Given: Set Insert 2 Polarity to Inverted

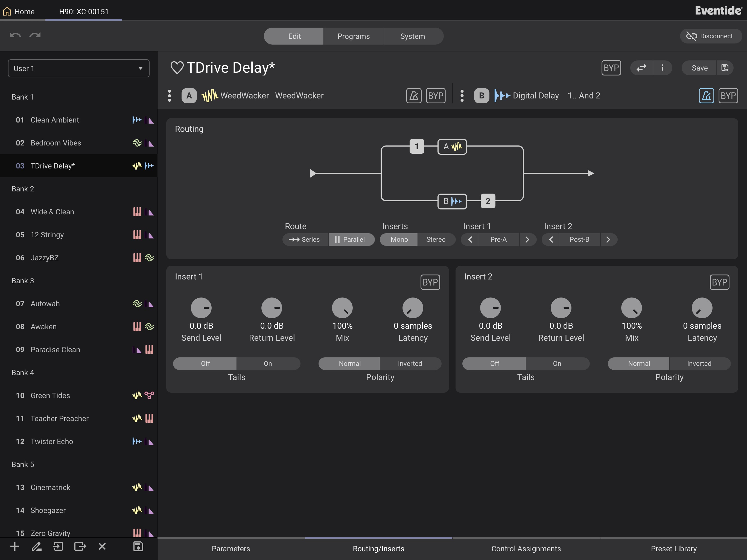Looking at the screenshot, I should tap(699, 363).
